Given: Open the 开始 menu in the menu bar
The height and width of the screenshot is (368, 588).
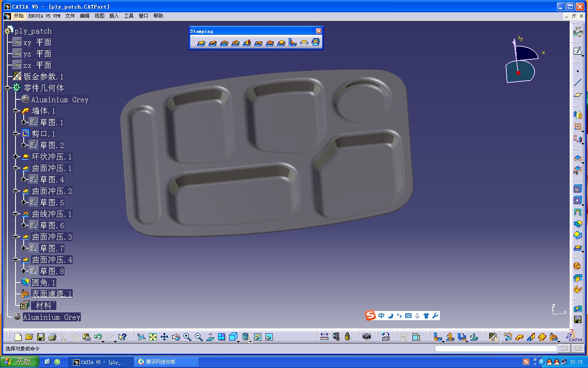Looking at the screenshot, I should 18,16.
